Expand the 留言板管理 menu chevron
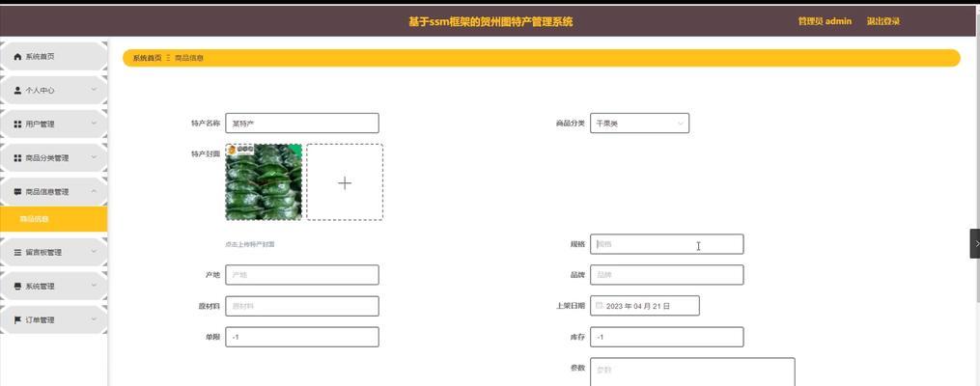This screenshot has height=386, width=980. tap(94, 252)
